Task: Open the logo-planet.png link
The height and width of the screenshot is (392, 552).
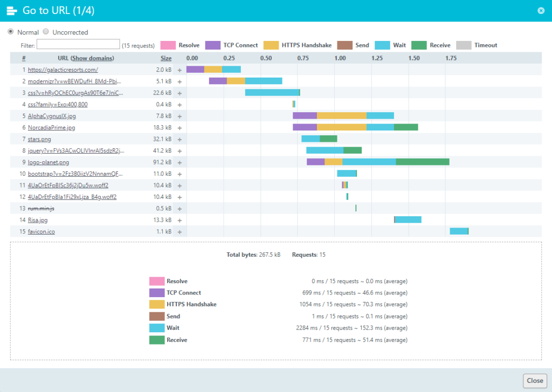Action: (x=49, y=162)
